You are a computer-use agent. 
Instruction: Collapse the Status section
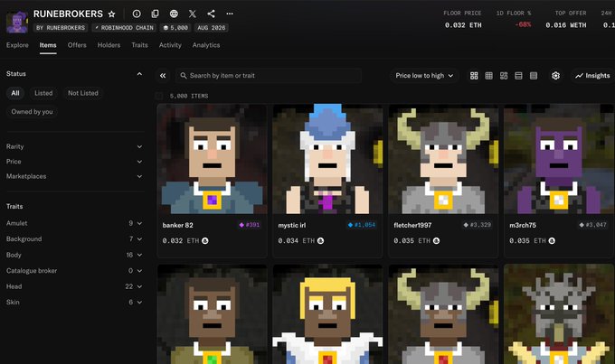(139, 74)
